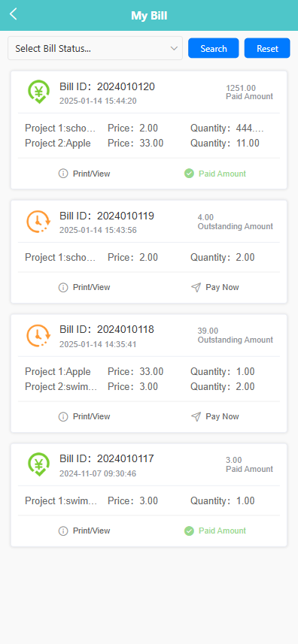Open the Select Bill Status dropdown
This screenshot has width=298, height=644.
[95, 48]
